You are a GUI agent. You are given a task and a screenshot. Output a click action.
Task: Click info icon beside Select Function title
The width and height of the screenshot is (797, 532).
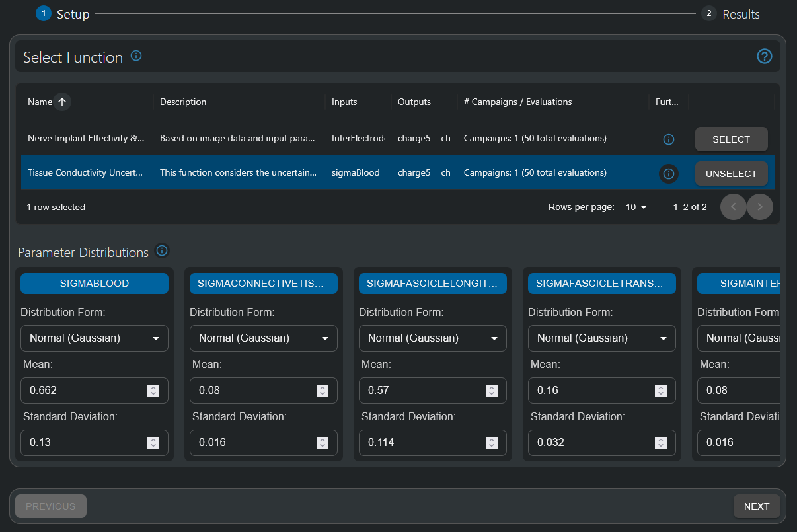click(x=136, y=56)
